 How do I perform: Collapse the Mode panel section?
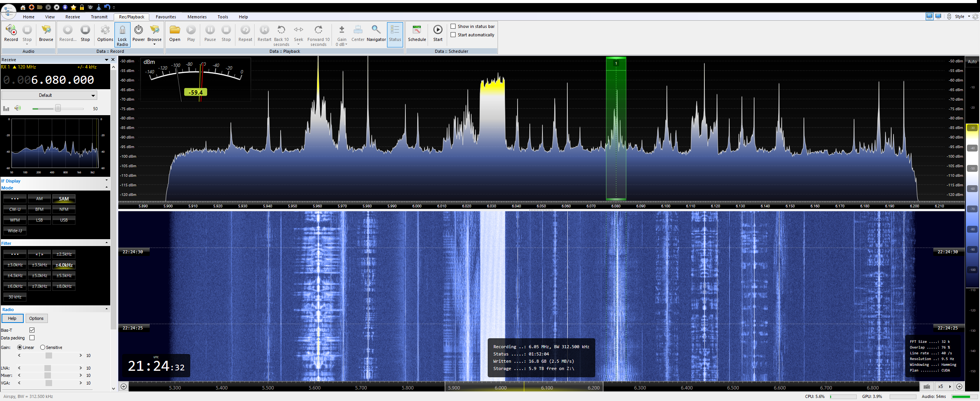[x=106, y=187]
